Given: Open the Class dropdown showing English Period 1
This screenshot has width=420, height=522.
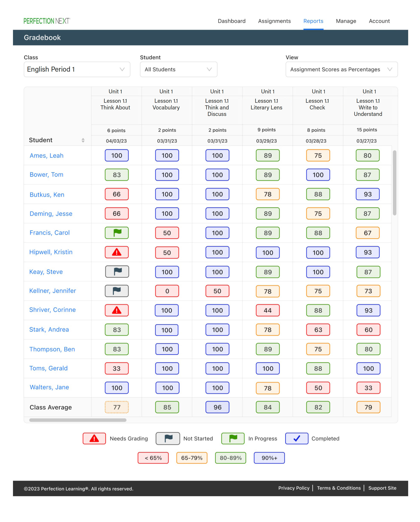Looking at the screenshot, I should pos(77,69).
